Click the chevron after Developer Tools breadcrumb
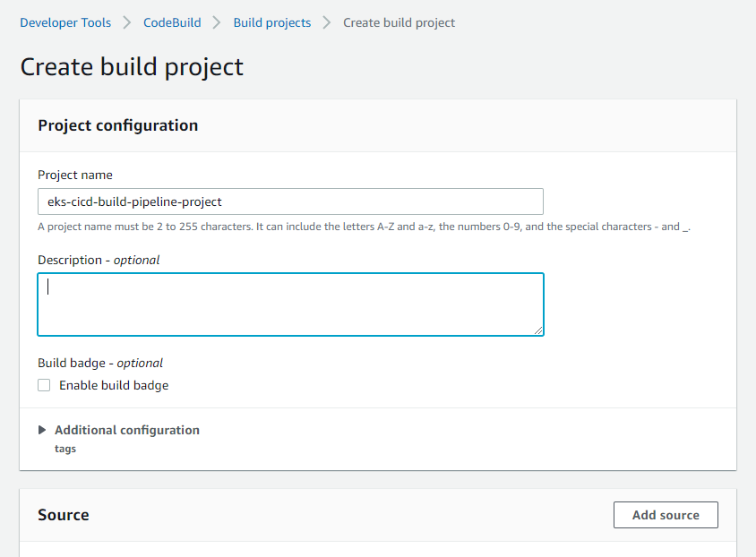 127,22
